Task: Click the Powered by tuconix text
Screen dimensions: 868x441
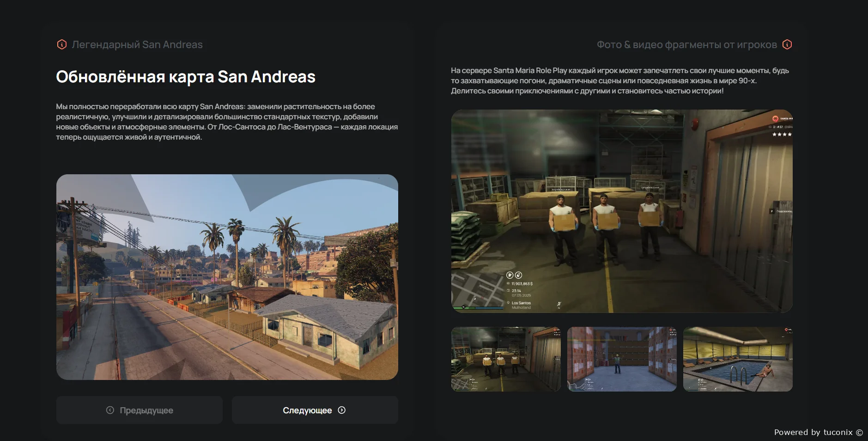Action: (x=818, y=432)
